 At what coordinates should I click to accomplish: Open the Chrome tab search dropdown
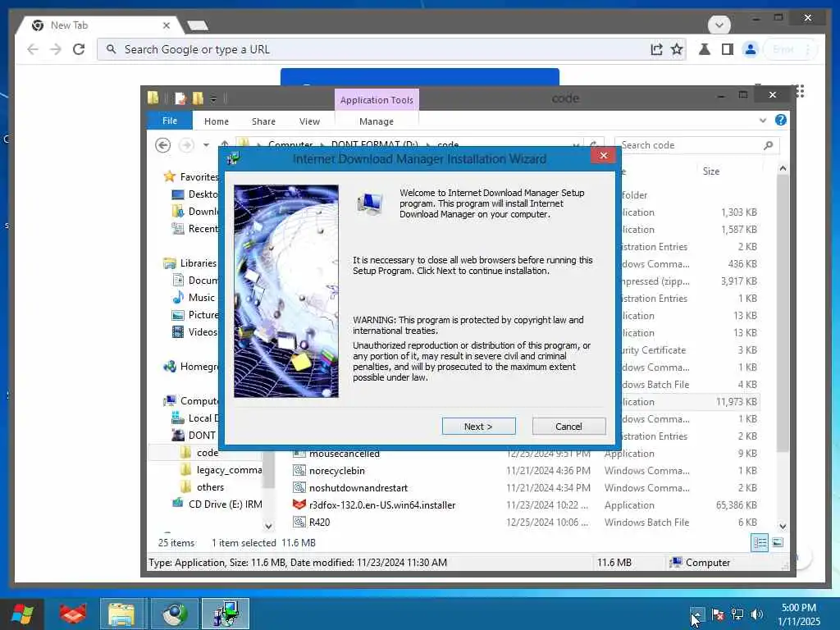[x=719, y=25]
